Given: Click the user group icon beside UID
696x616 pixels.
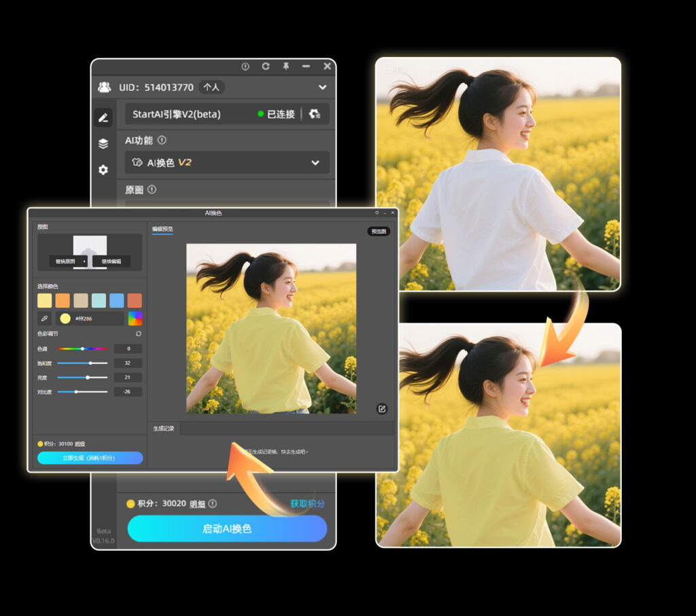Looking at the screenshot, I should (105, 87).
